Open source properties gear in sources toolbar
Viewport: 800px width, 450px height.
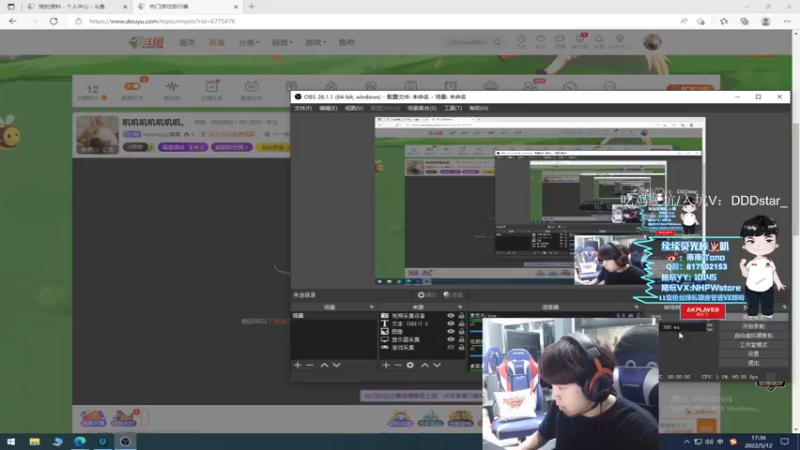pyautogui.click(x=410, y=365)
